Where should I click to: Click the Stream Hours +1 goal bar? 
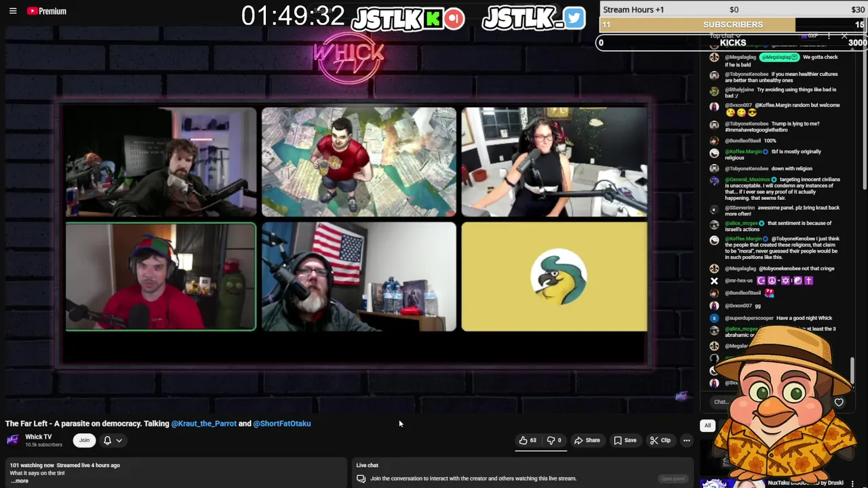point(732,9)
